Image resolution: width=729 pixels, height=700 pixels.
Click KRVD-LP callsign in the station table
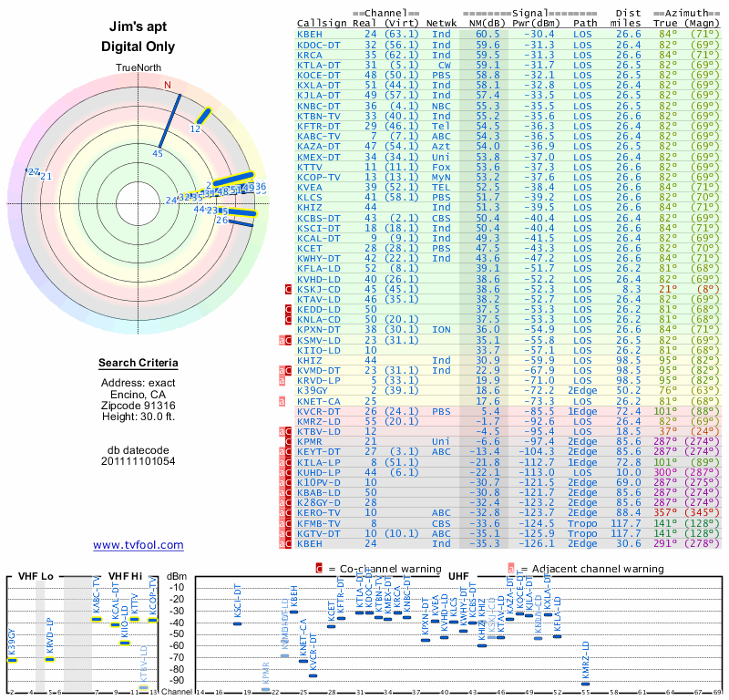tap(318, 380)
